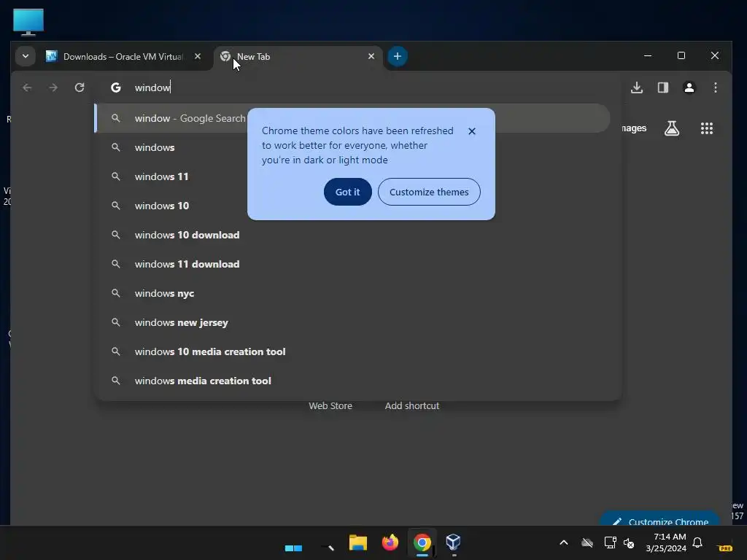Close the Downloads – Oracle VM VirtualBox tab
747x560 pixels.
(197, 56)
